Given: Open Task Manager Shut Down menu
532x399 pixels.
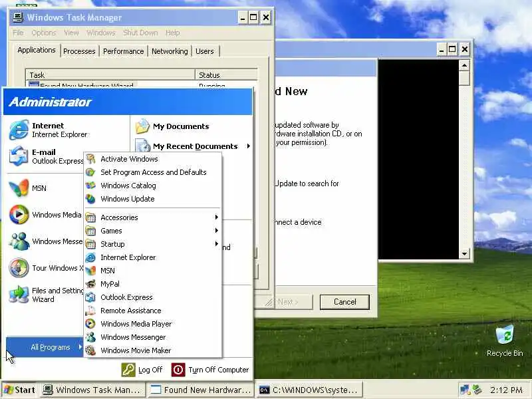Looking at the screenshot, I should click(x=140, y=33).
